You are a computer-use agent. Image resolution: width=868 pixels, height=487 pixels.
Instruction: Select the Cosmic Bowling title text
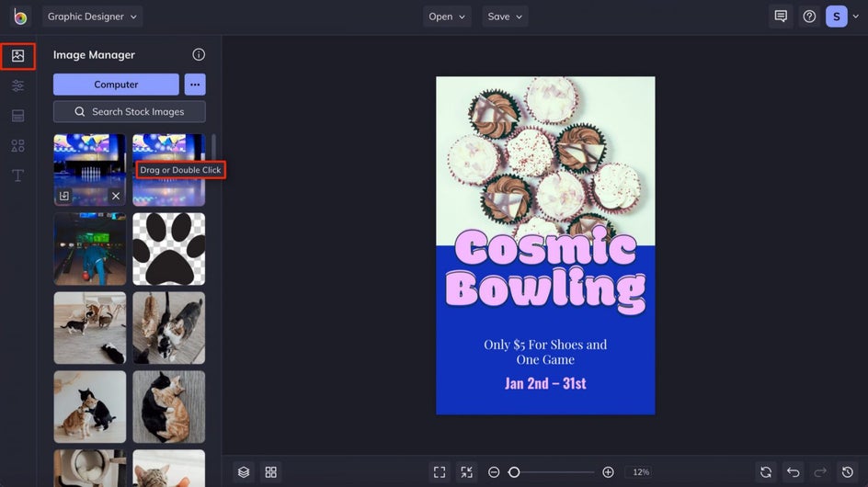pyautogui.click(x=545, y=272)
